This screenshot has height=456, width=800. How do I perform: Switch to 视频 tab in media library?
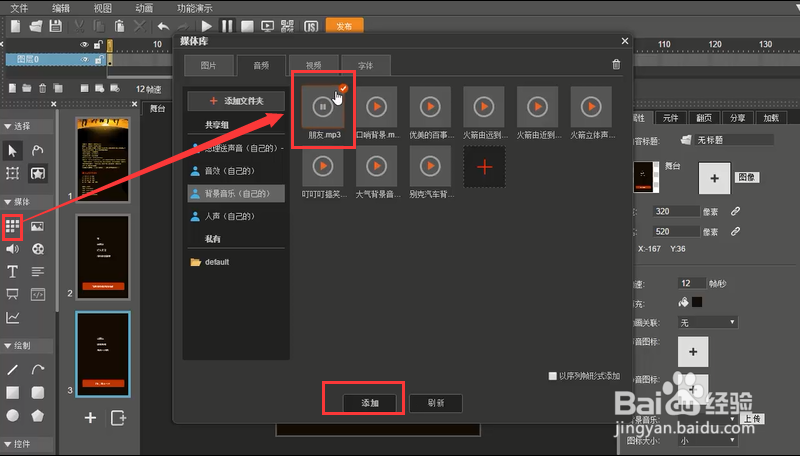click(x=314, y=65)
